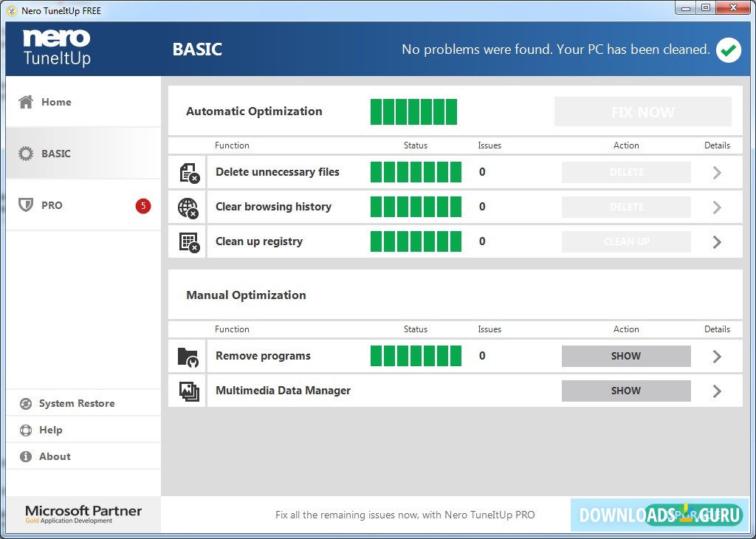Click the Help lifebuoy icon
Viewport: 756px width, 539px height.
coord(26,430)
